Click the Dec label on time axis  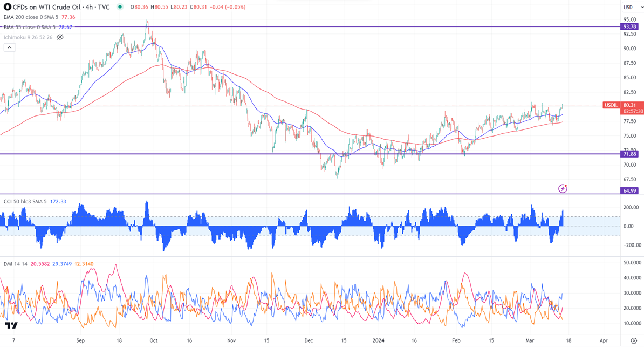tap(309, 340)
